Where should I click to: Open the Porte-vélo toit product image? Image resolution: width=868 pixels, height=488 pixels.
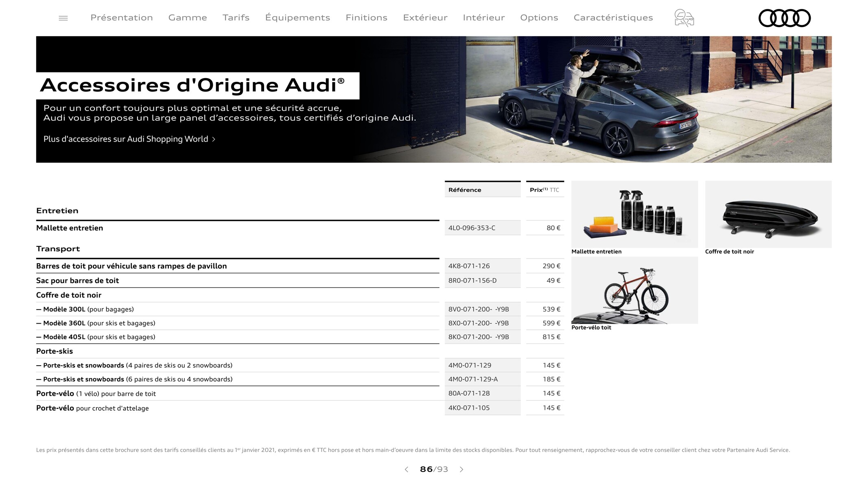click(x=634, y=290)
